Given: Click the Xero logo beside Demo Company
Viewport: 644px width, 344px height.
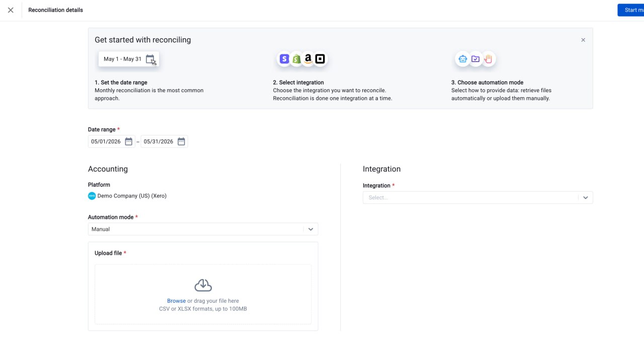Looking at the screenshot, I should [x=92, y=196].
